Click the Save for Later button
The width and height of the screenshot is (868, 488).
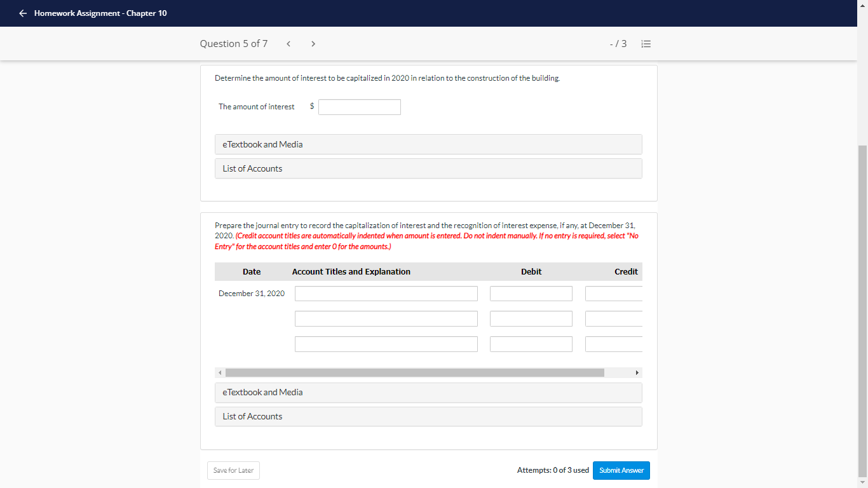pyautogui.click(x=233, y=470)
